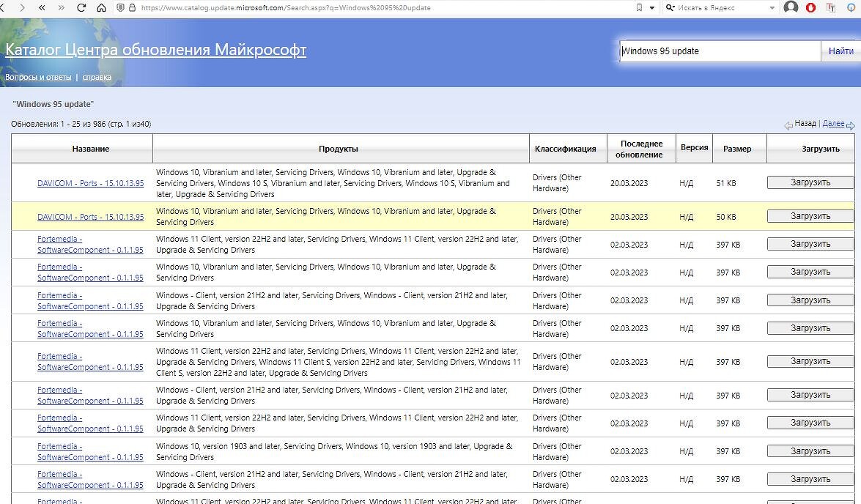Click the 'Найти' search button
Image resolution: width=861 pixels, height=504 pixels.
[840, 51]
